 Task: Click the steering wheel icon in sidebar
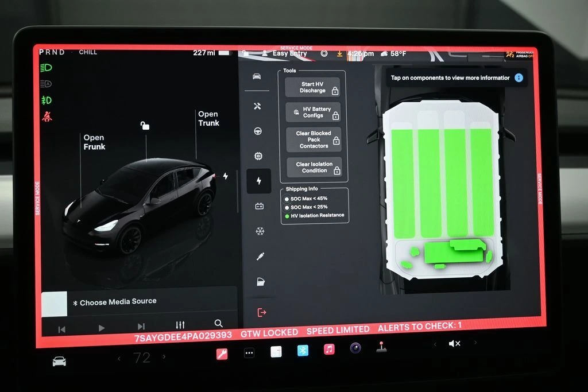coord(258,131)
